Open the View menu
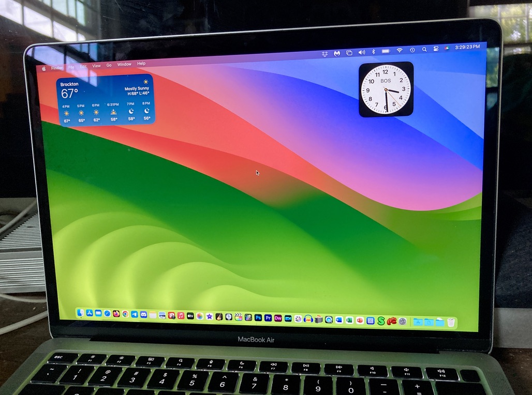This screenshot has height=395, width=532. point(96,66)
